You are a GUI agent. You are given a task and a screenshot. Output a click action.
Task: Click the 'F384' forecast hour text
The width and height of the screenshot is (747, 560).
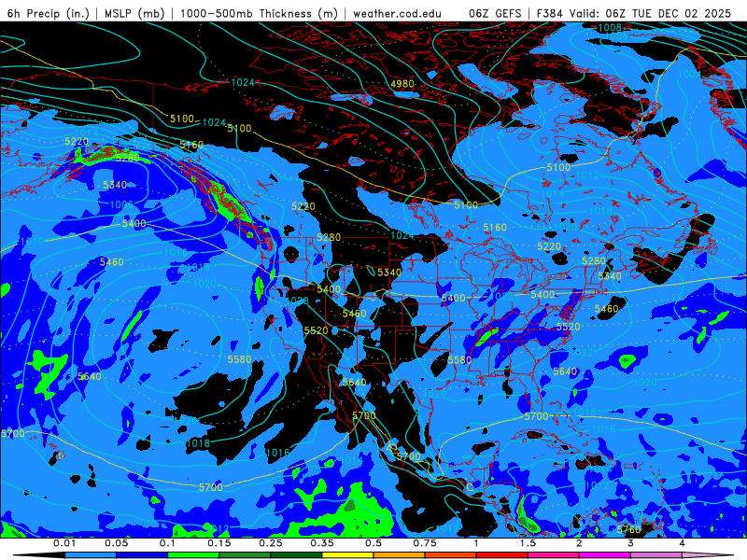(550, 13)
